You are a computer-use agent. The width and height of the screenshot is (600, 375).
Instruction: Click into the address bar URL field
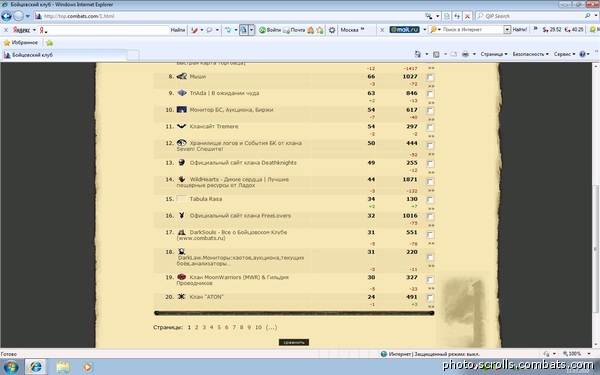pos(230,16)
